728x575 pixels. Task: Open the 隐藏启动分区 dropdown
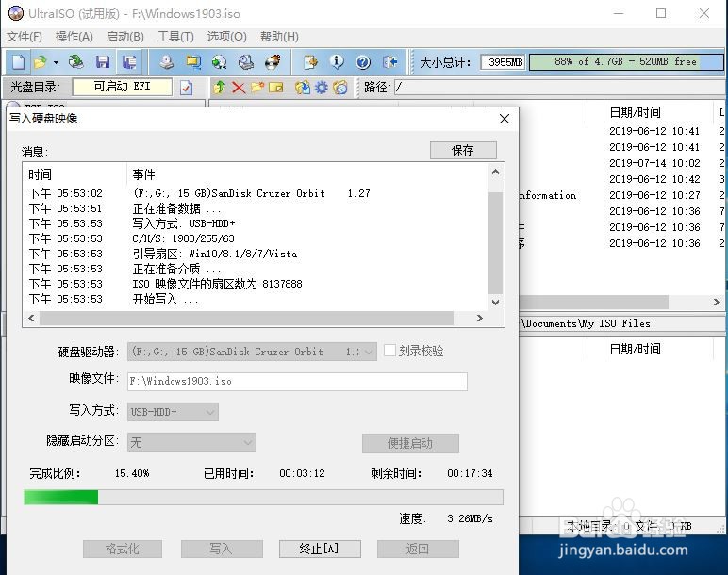coord(191,442)
